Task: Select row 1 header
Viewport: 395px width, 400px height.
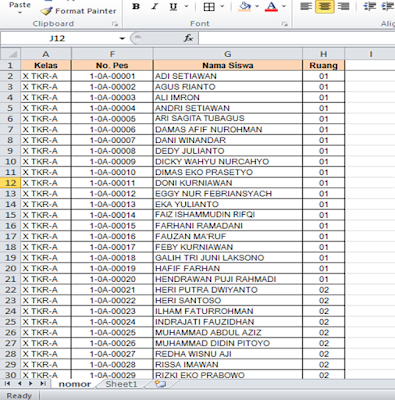Action: point(10,65)
